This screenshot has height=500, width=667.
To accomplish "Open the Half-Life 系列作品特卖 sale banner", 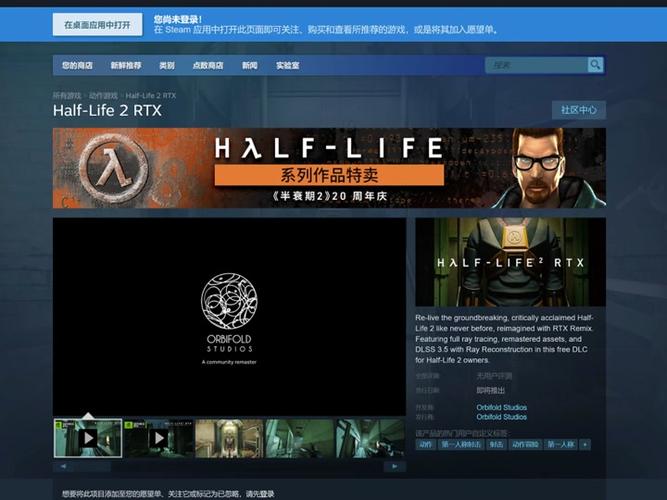I will tap(329, 168).
